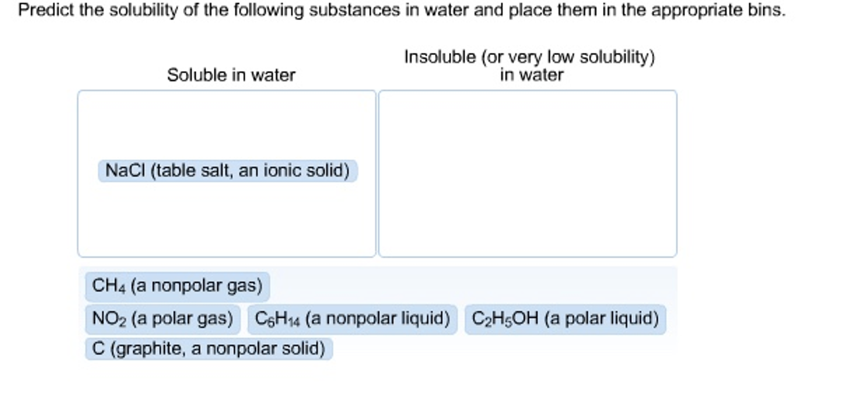
Task: Click the Soluble in water heading
Action: point(232,75)
